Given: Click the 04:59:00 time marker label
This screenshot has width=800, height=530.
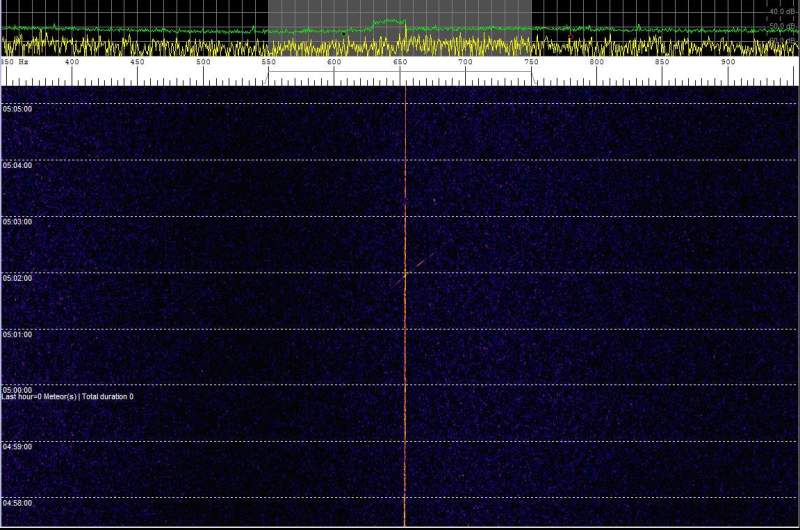Looking at the screenshot, I should coord(18,446).
